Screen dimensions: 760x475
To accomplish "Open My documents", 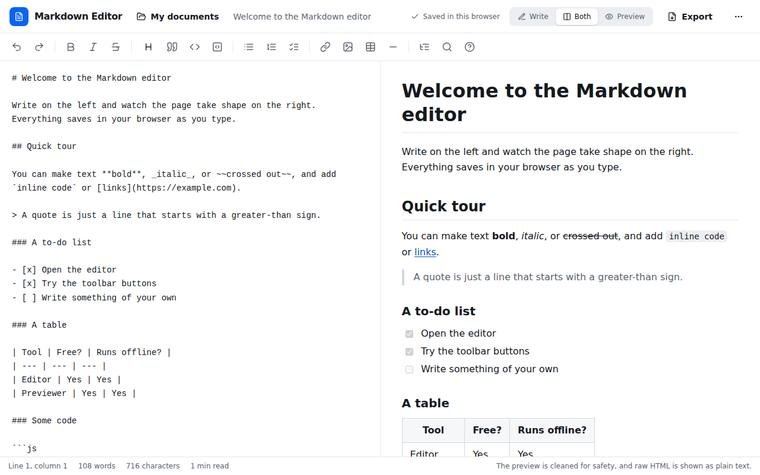I will click(x=178, y=16).
